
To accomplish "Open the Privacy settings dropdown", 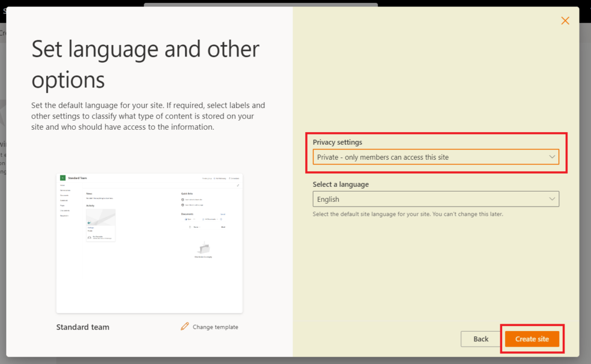I will (435, 156).
